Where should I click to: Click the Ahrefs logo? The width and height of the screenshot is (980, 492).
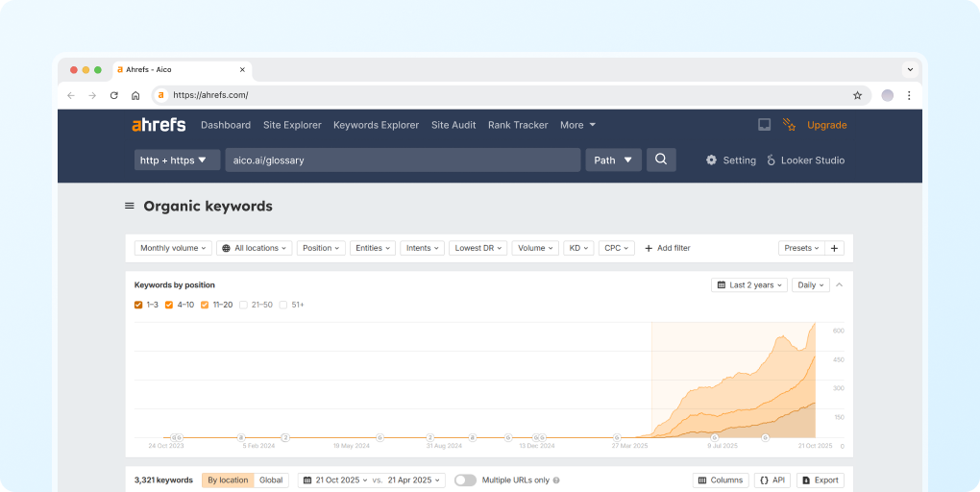point(159,125)
